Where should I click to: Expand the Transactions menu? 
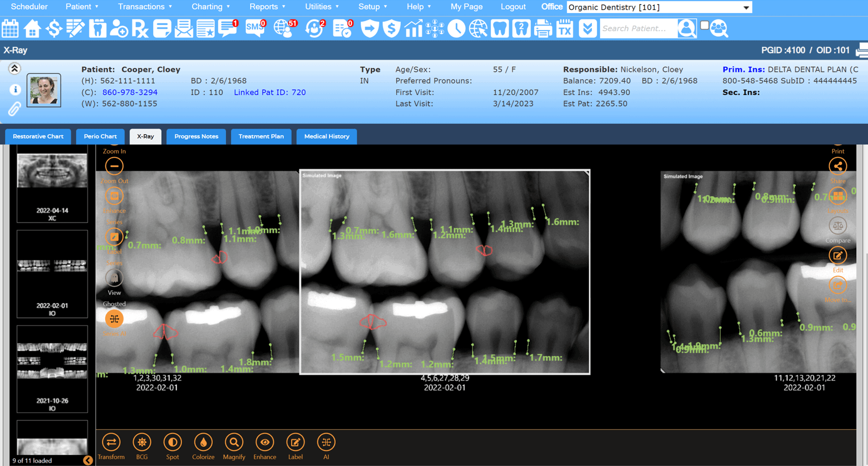point(145,7)
